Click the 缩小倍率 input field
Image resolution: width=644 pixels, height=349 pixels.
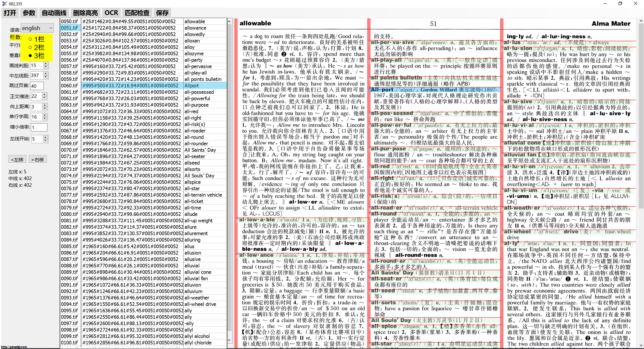[x=39, y=127]
